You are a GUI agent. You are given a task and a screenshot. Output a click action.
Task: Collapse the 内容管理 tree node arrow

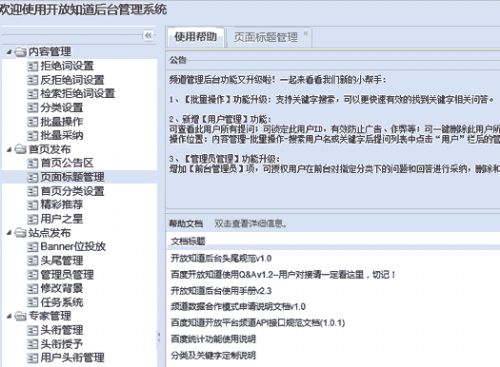click(x=9, y=52)
